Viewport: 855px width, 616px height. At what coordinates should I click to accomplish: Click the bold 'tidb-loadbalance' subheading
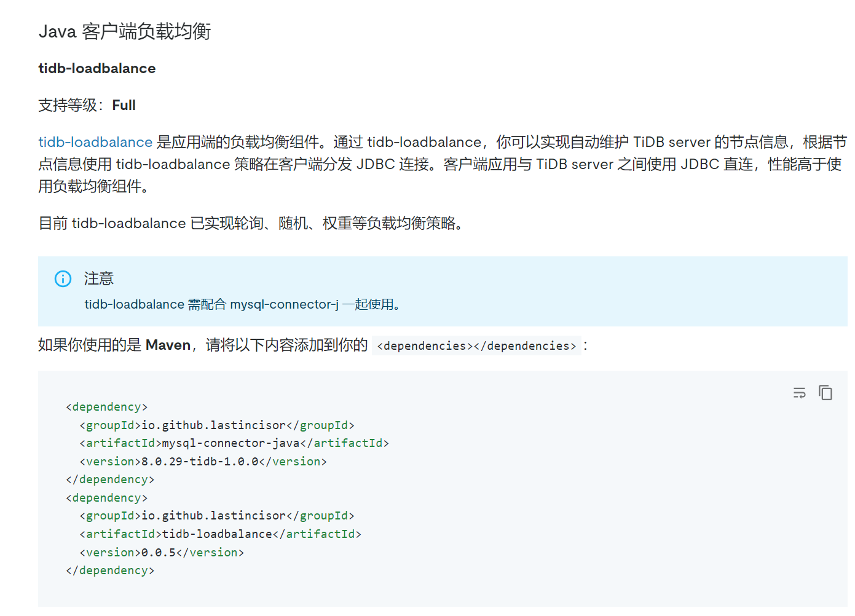(97, 68)
